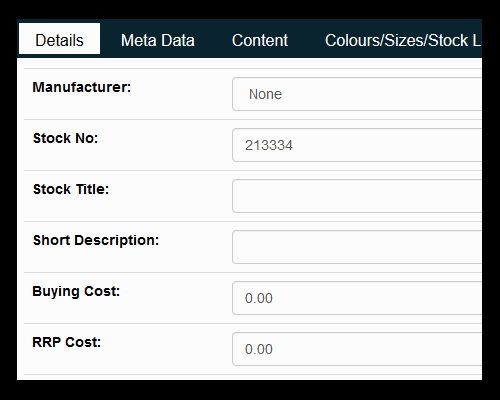Select the 0.00 value in Buying Cost
Viewport: 500px width, 400px height.
coord(259,298)
